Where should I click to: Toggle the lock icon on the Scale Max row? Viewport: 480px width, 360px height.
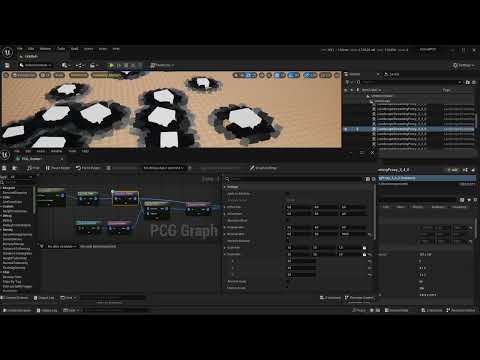point(364,254)
